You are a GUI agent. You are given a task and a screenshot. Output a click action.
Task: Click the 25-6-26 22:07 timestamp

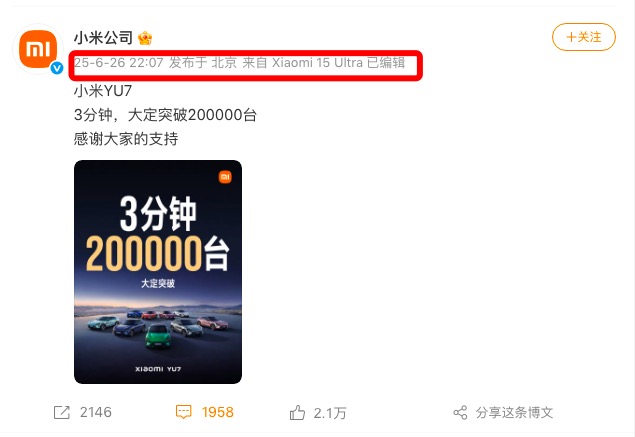click(x=119, y=62)
